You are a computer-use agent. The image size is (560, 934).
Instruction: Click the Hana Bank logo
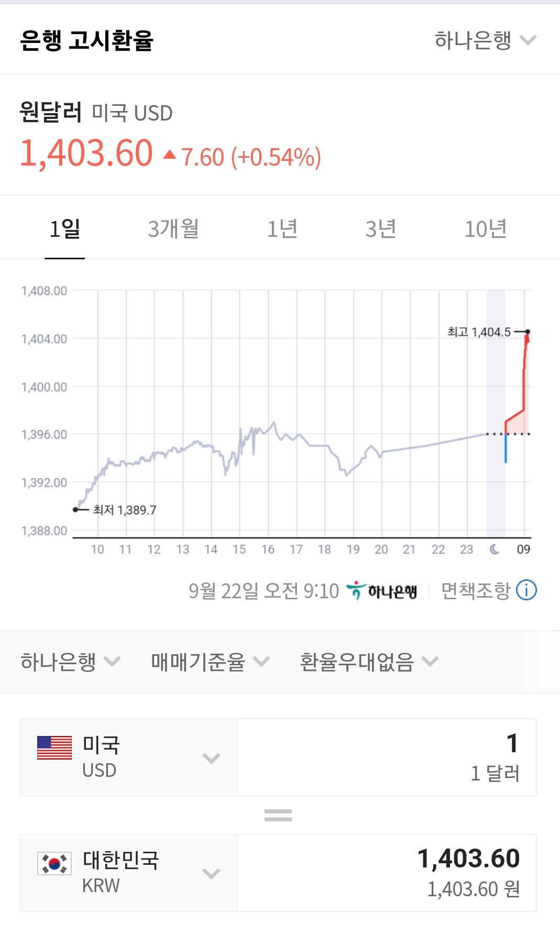point(382,591)
